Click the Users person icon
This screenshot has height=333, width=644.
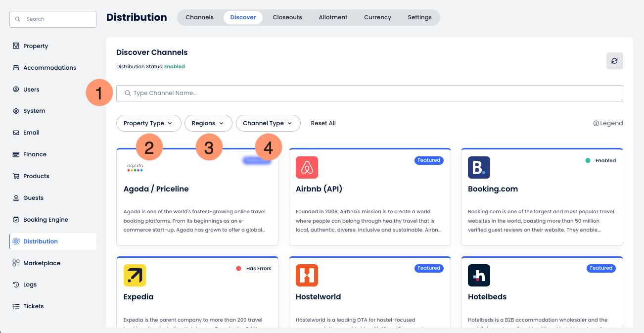(16, 90)
